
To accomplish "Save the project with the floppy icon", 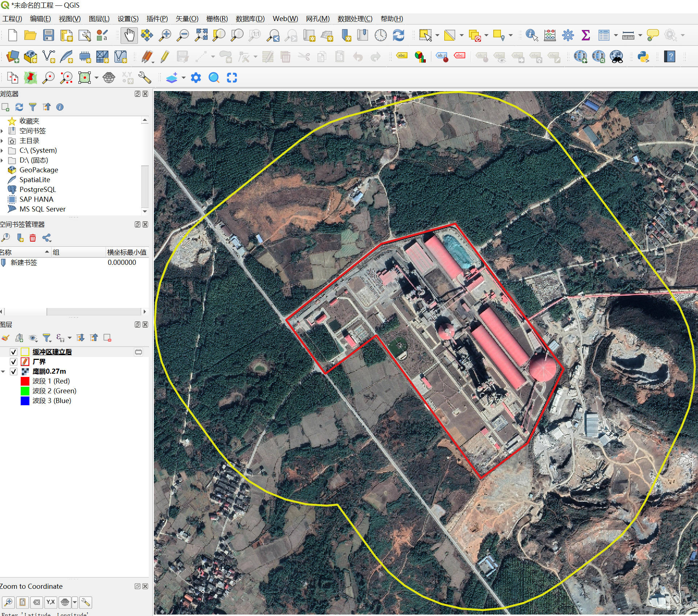I will [48, 35].
